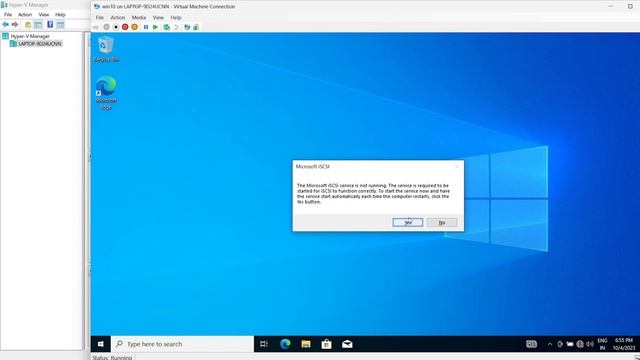Open Action menu in Hyper-V Manager

25,14
